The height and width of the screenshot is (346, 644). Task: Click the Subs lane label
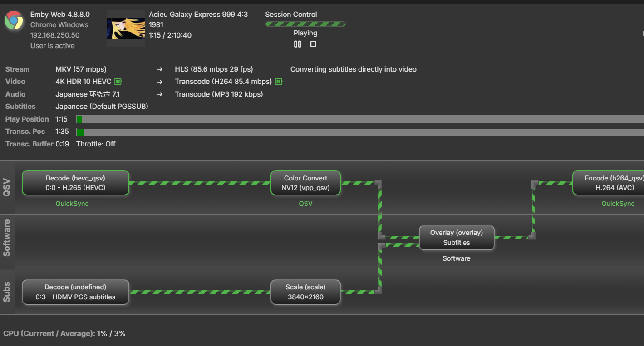click(x=7, y=292)
